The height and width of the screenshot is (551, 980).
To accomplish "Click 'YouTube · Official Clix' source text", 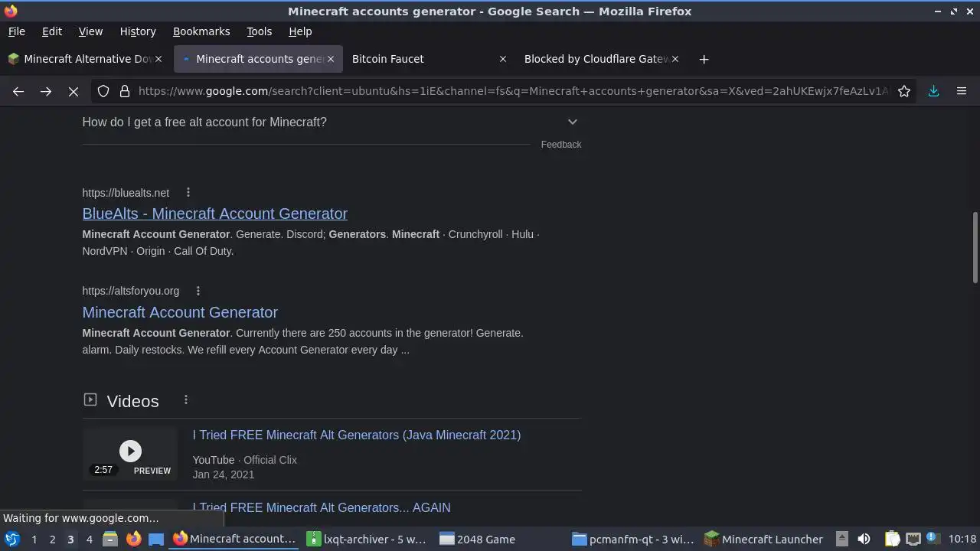I will (x=245, y=460).
